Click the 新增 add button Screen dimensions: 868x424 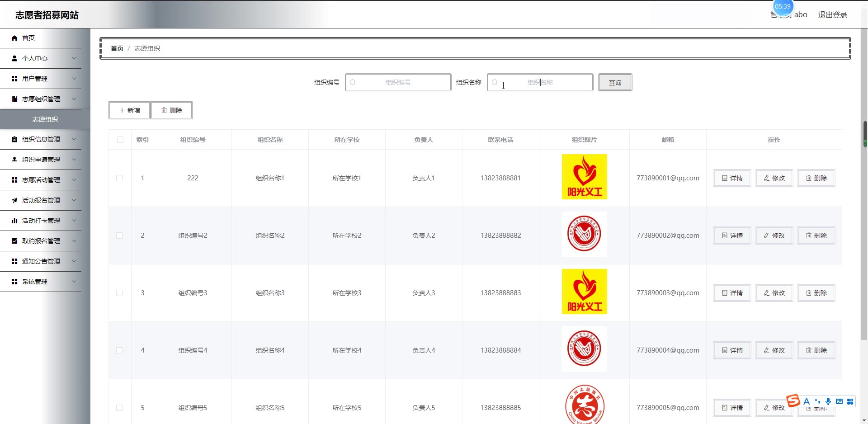tap(129, 110)
